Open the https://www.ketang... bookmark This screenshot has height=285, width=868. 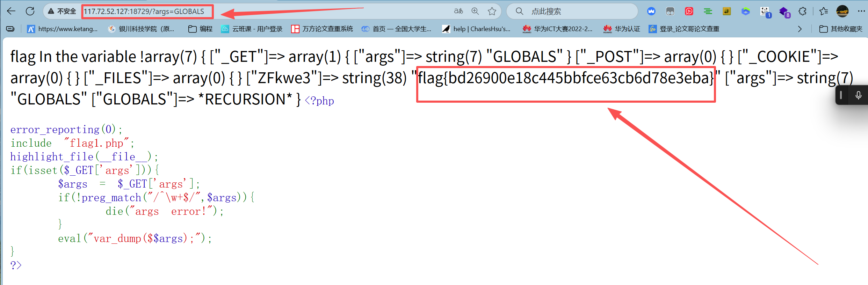coord(63,29)
